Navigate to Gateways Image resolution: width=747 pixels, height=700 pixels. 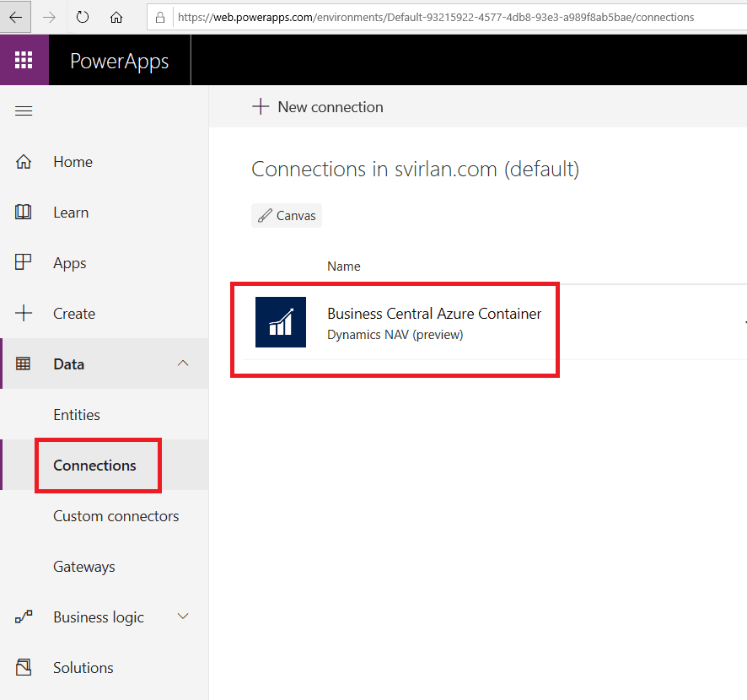pyautogui.click(x=84, y=567)
